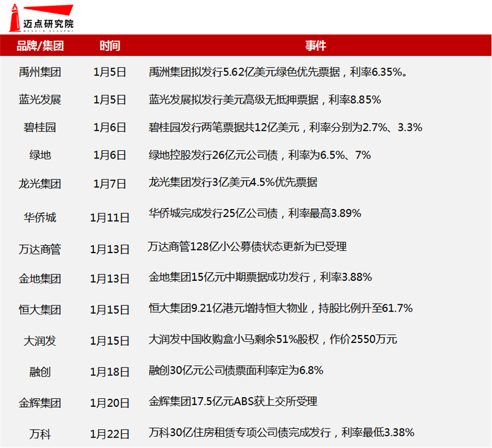492x448 pixels.
Task: Select the 融创30亿元公司债 event text
Action: pos(236,371)
